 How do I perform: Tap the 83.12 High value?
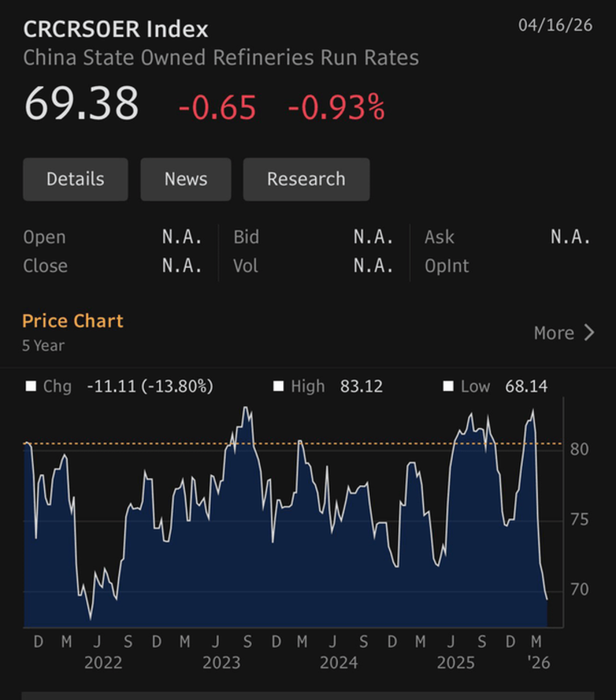361,386
